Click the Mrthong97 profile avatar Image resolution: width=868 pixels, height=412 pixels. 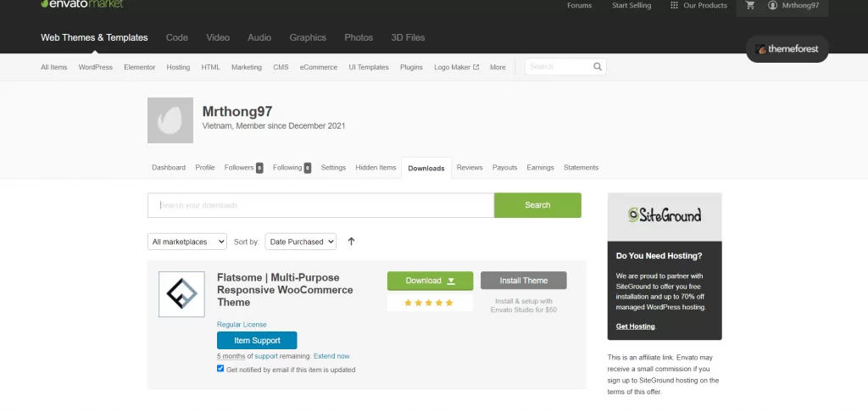click(170, 120)
